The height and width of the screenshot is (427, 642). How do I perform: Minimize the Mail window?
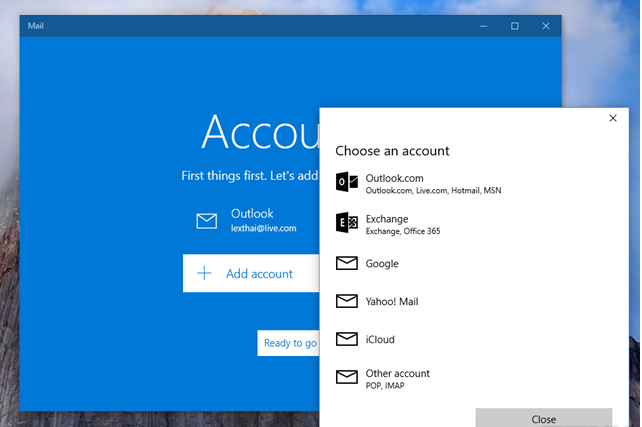click(484, 26)
